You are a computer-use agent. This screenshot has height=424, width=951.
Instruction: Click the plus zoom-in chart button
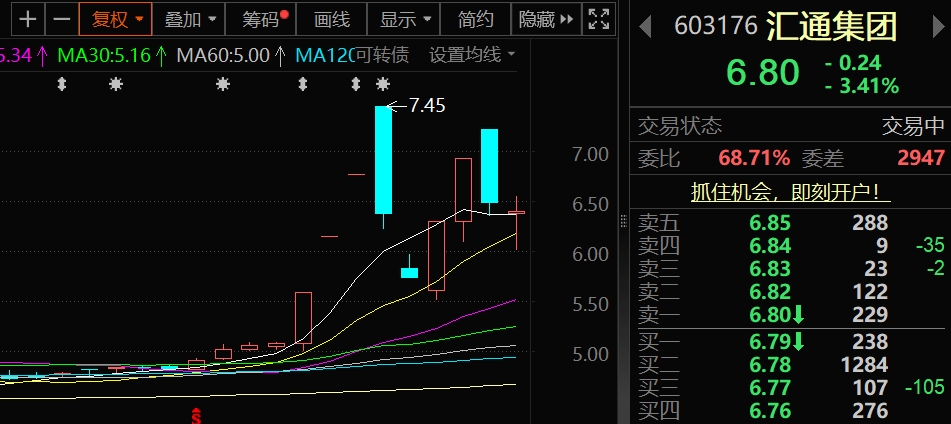tap(28, 18)
